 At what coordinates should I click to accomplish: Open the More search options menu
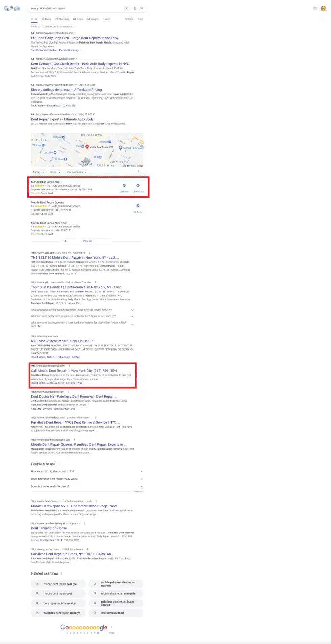click(106, 19)
